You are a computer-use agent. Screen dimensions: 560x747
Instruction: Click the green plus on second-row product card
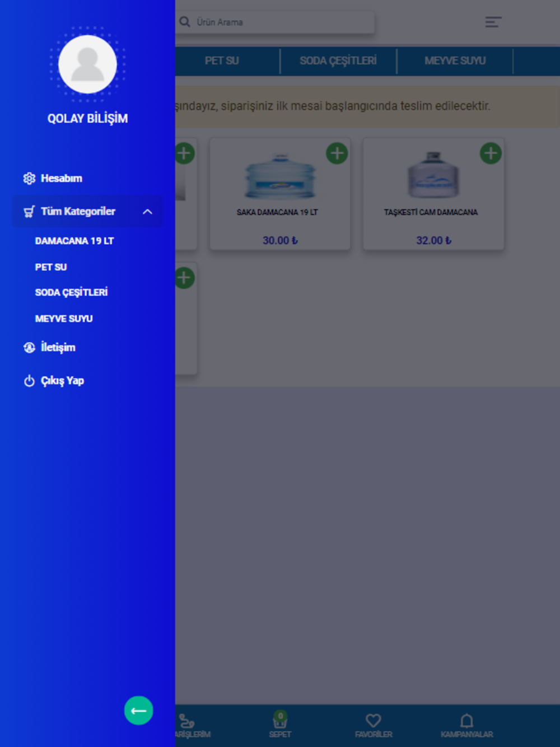pos(184,278)
